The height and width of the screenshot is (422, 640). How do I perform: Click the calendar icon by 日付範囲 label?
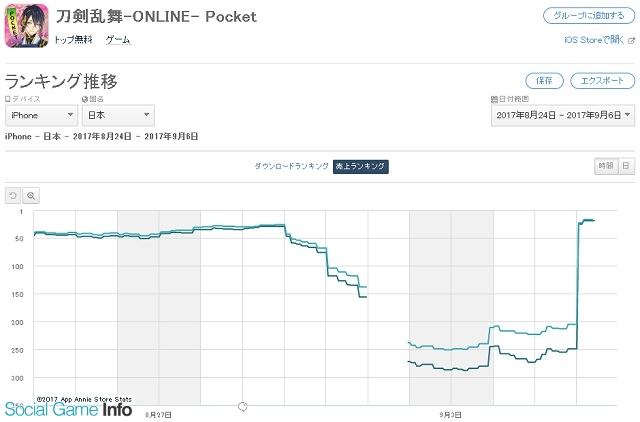click(x=494, y=99)
